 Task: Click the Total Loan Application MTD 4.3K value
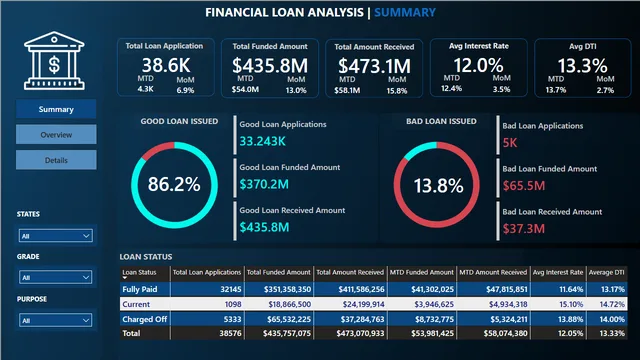[x=145, y=89]
